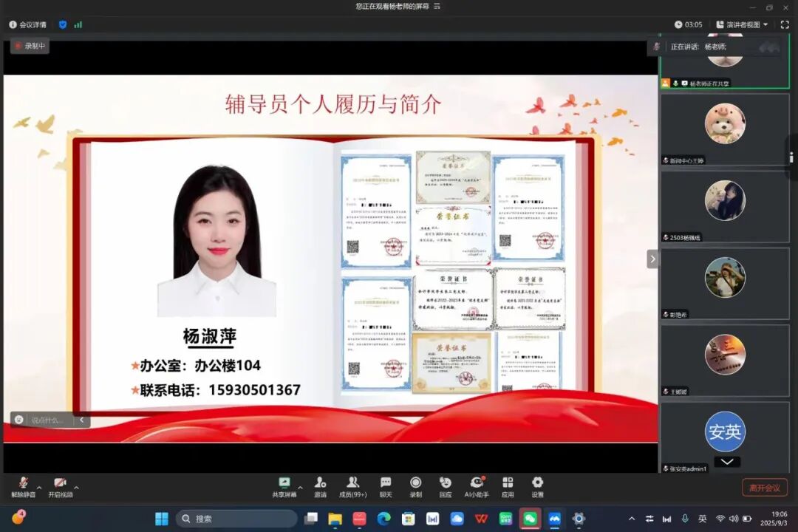Select participant 2503杨巍琨's video tile
This screenshot has width=798, height=532.
click(725, 207)
